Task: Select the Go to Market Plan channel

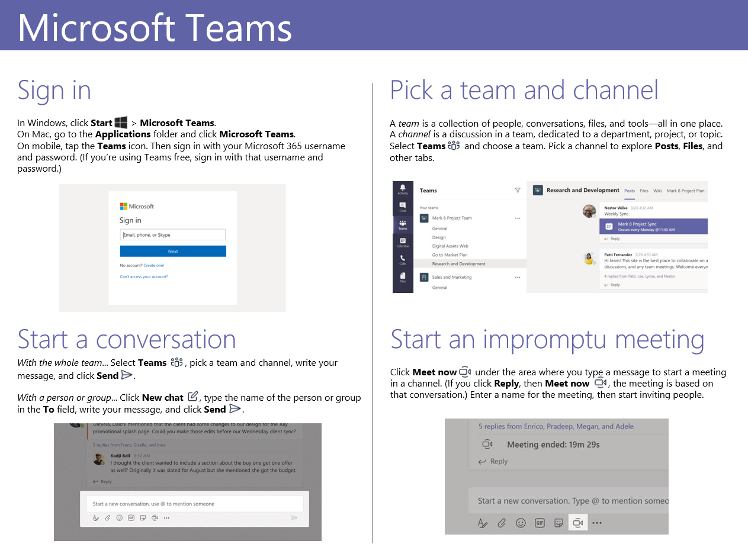Action: tap(450, 255)
